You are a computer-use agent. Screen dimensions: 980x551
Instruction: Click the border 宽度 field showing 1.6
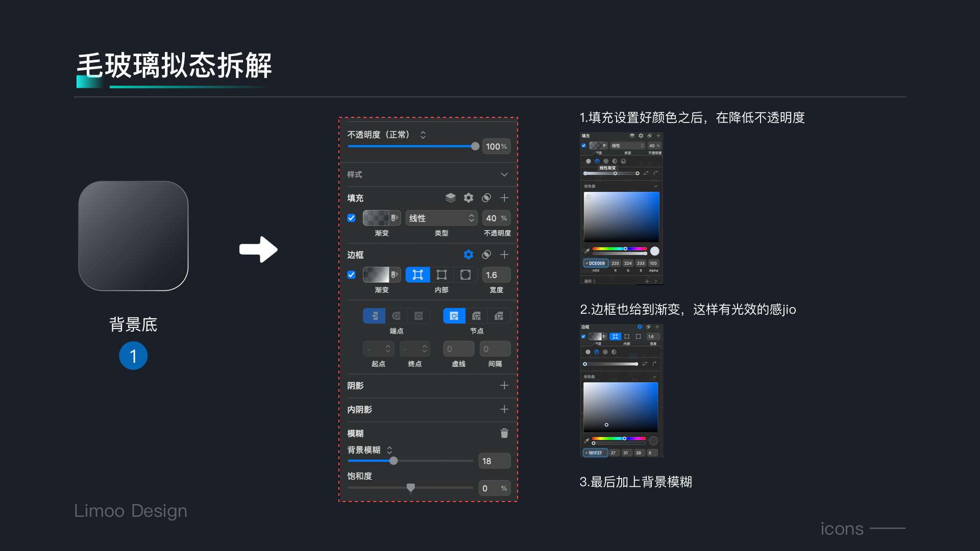[x=496, y=275]
